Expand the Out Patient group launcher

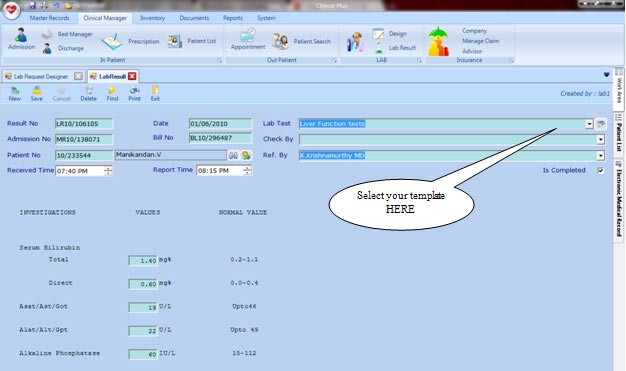[x=334, y=60]
